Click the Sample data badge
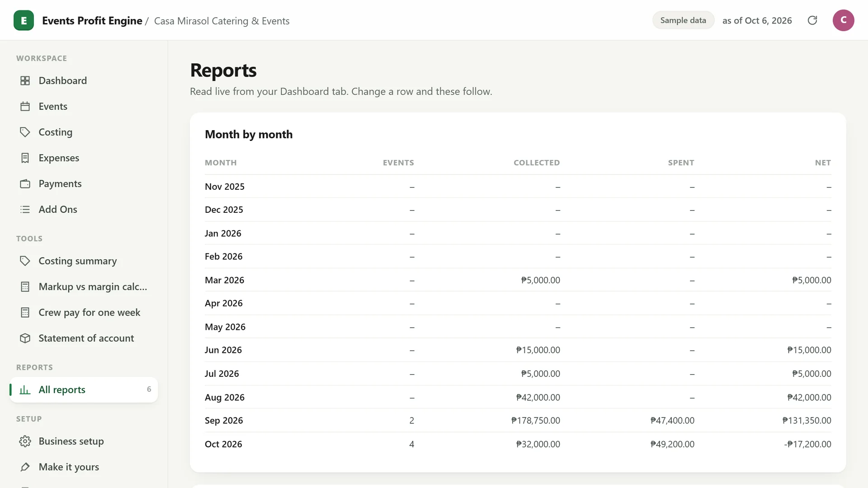 [x=683, y=20]
